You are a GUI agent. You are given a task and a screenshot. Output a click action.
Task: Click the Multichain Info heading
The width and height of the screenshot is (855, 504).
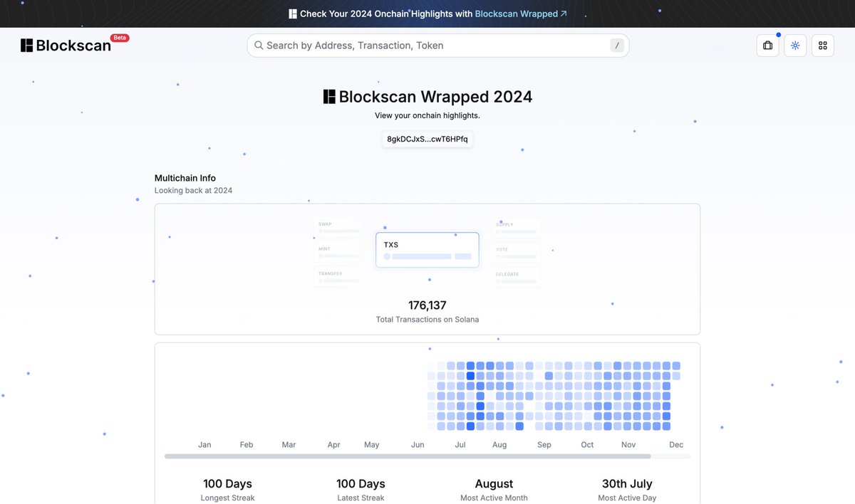pyautogui.click(x=185, y=178)
